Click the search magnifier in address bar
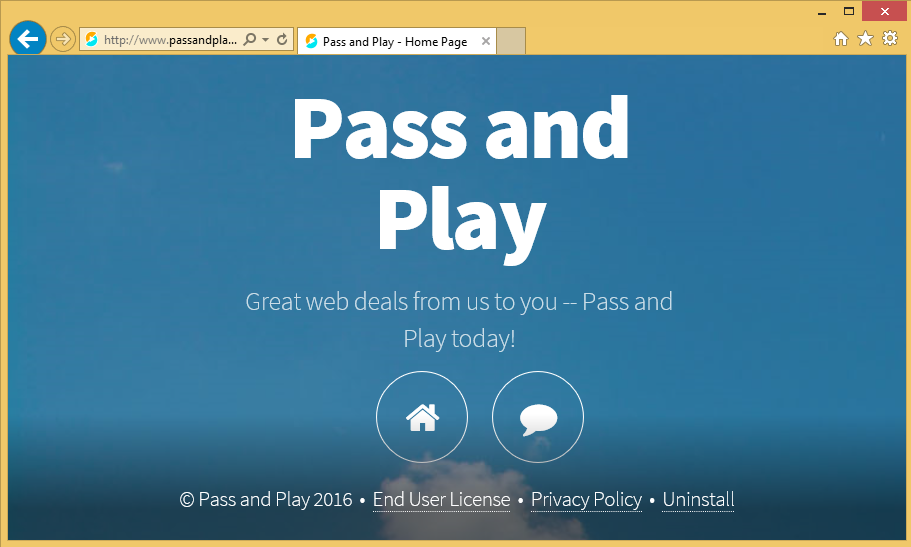 tap(250, 40)
